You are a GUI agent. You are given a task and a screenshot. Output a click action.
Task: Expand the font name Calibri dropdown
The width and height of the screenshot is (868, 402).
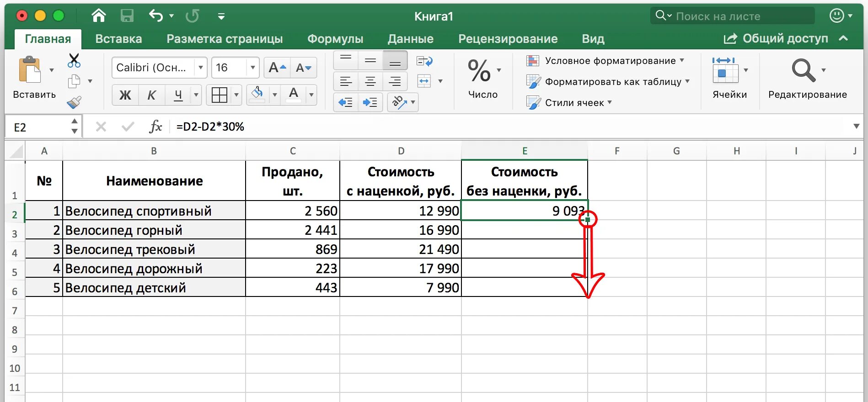click(200, 68)
